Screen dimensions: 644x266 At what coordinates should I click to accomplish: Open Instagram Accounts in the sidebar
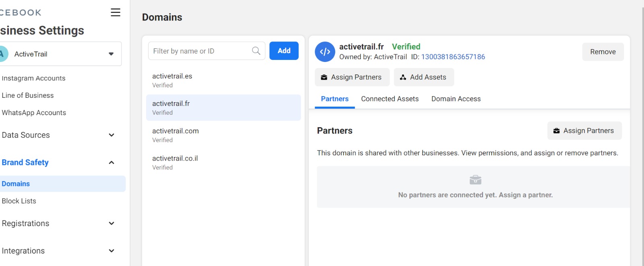(33, 78)
